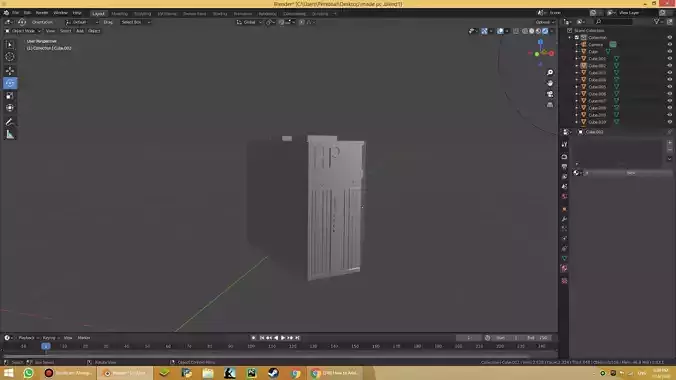Open the Select Box drag dropdown
The height and width of the screenshot is (380, 676).
coord(135,22)
